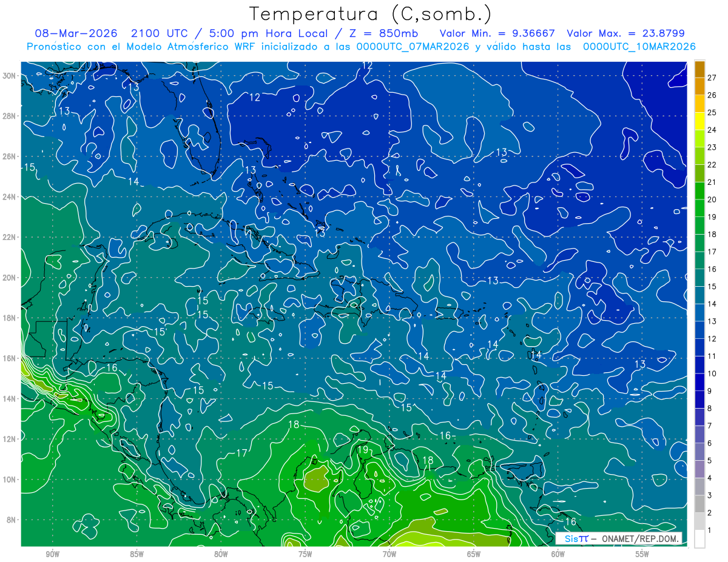728x562 pixels.
Task: Click the color scale label "5"
Action: point(710,461)
